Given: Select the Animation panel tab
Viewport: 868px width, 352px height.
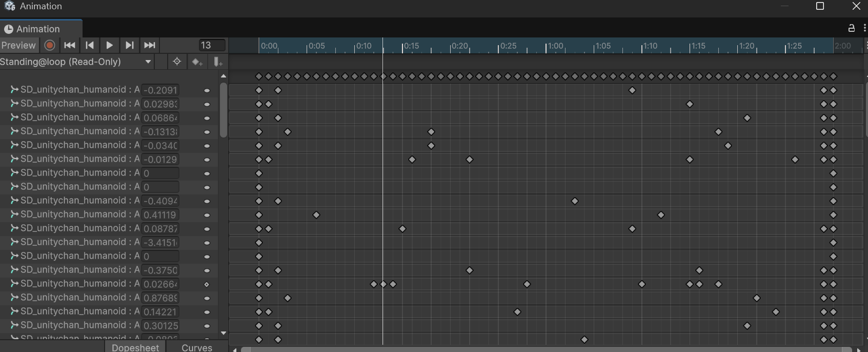Looking at the screenshot, I should 38,29.
